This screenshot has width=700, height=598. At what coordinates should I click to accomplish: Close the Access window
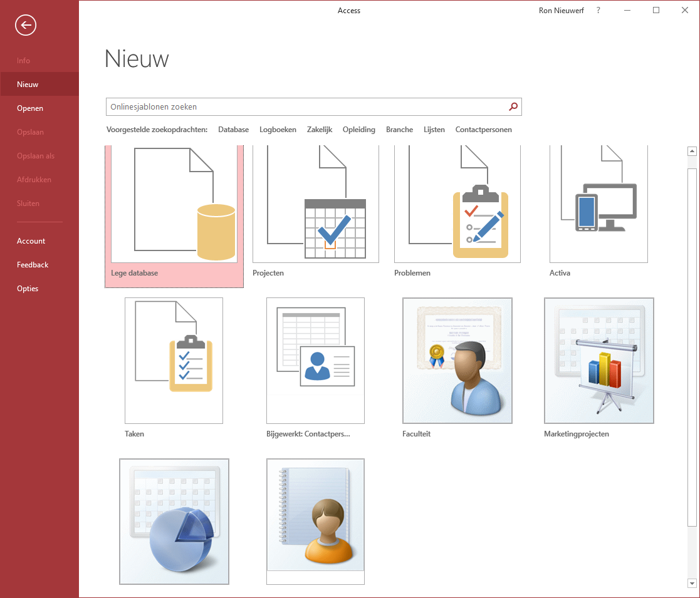coord(685,10)
